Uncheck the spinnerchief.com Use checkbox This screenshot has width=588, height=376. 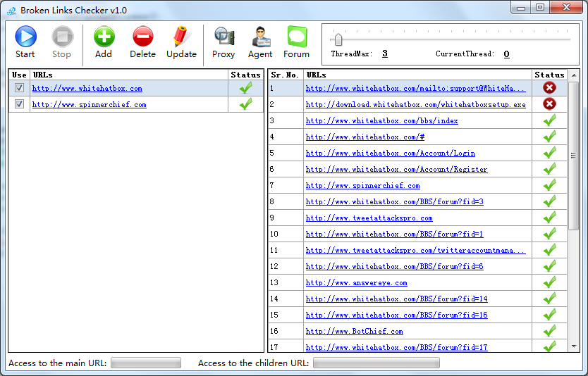(19, 104)
